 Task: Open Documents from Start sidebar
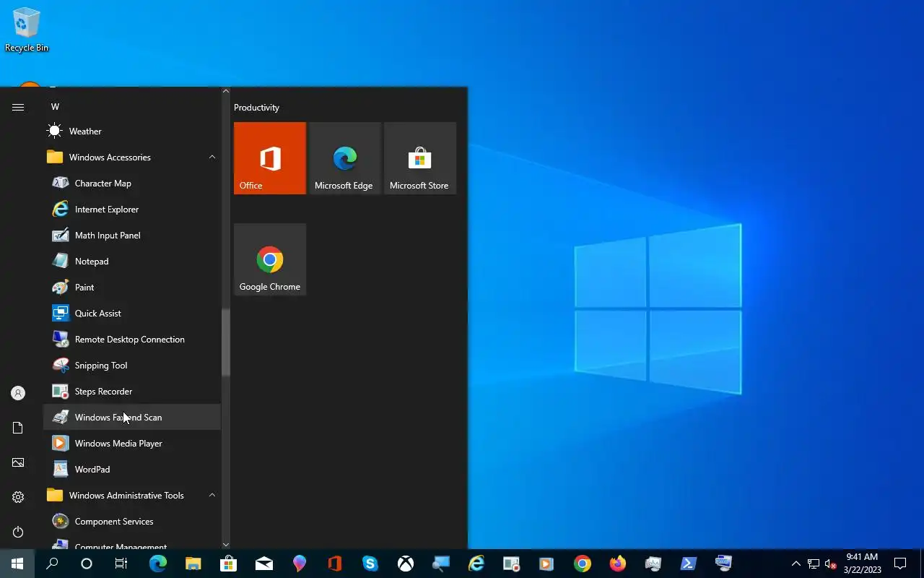coord(18,428)
